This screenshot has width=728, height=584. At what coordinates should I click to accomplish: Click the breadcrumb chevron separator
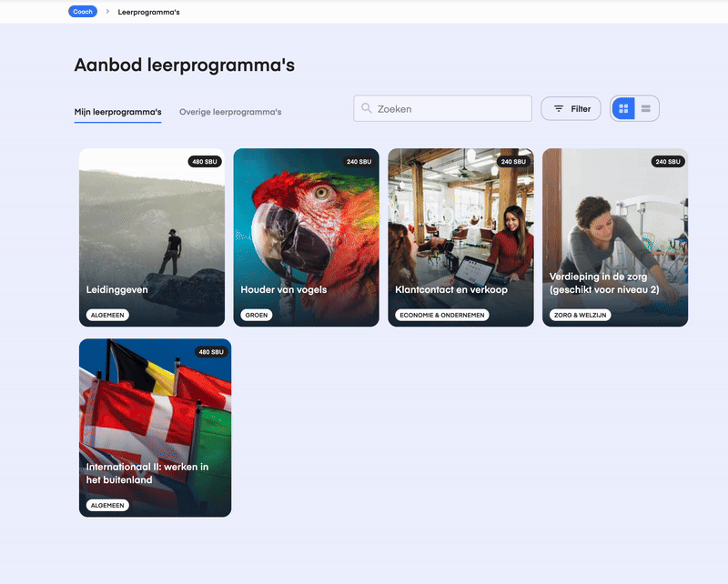[x=107, y=12]
